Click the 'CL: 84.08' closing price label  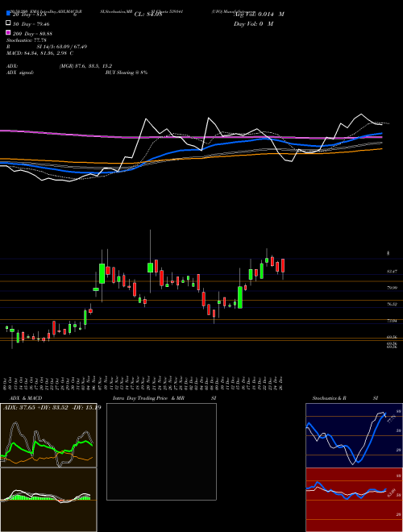coord(148,15)
